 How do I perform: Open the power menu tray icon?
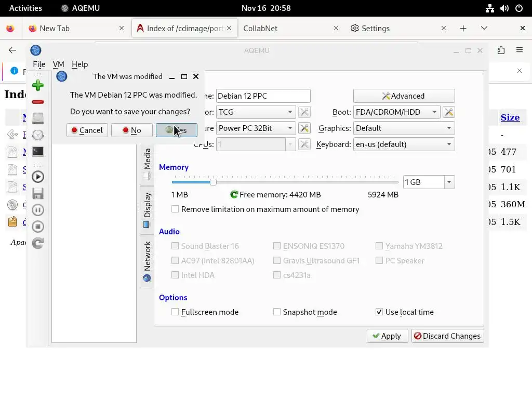pyautogui.click(x=519, y=8)
